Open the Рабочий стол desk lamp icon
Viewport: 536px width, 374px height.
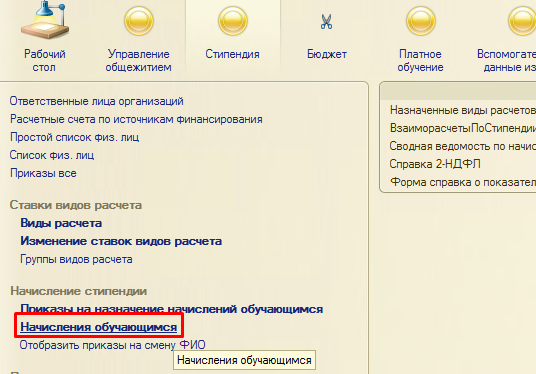click(45, 21)
